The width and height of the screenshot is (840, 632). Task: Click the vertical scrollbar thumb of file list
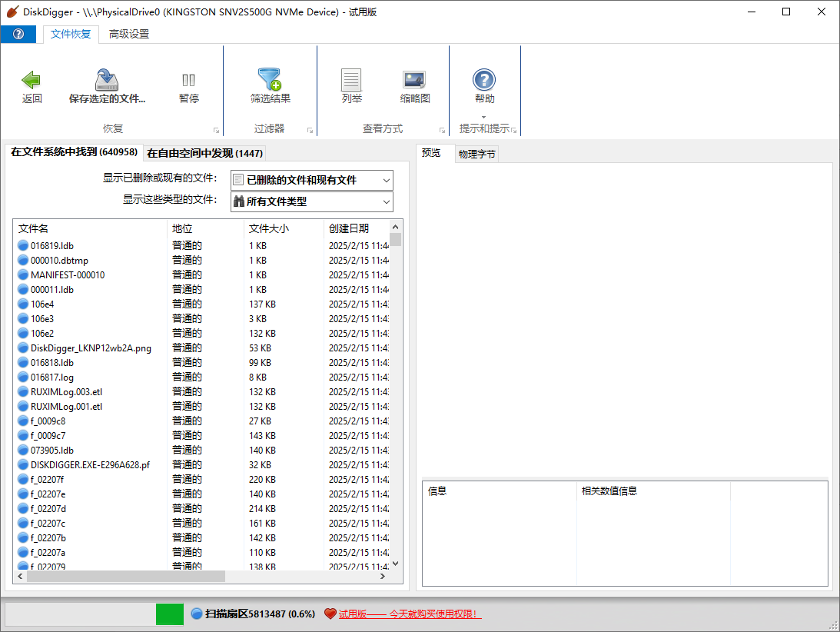point(395,240)
